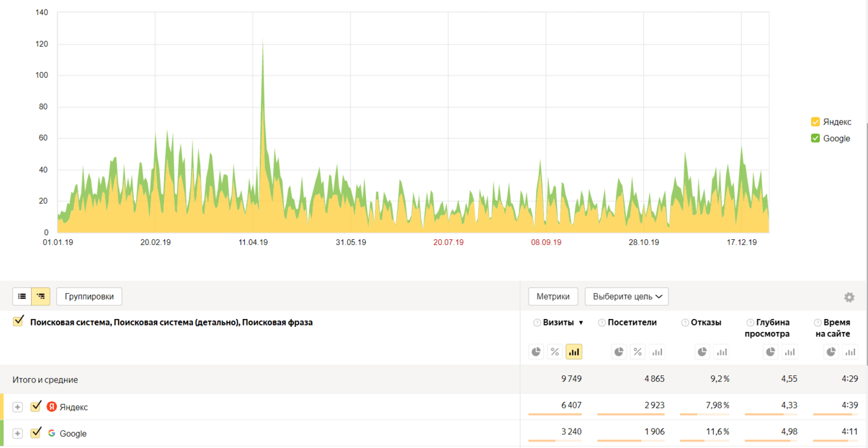Show pie chart for Время на сайте

[x=831, y=351]
